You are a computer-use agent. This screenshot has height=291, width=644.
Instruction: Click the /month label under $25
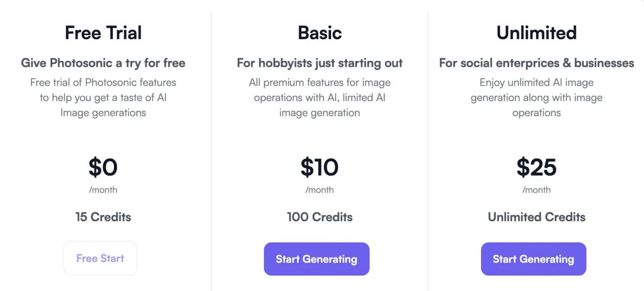click(536, 190)
